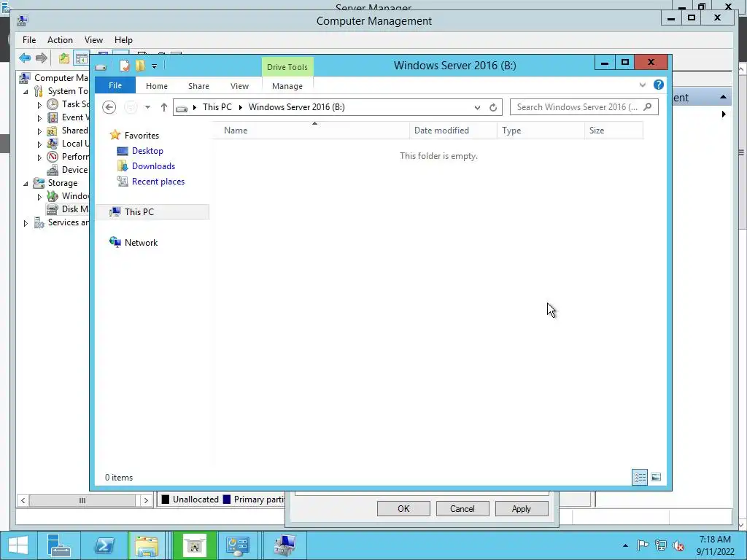This screenshot has width=747, height=560.
Task: Select Network in navigation pane
Action: click(141, 242)
